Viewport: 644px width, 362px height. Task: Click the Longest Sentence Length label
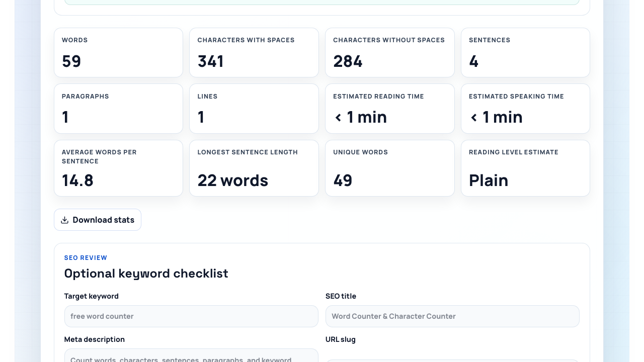coord(248,152)
